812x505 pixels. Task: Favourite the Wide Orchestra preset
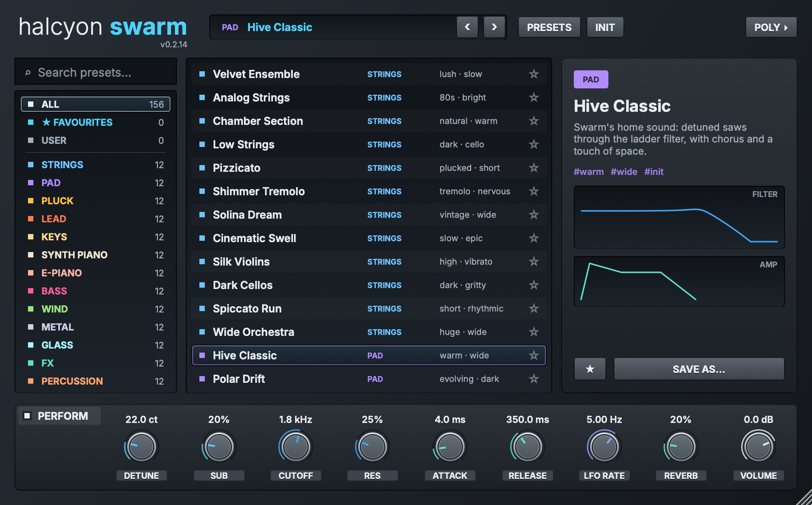tap(534, 332)
